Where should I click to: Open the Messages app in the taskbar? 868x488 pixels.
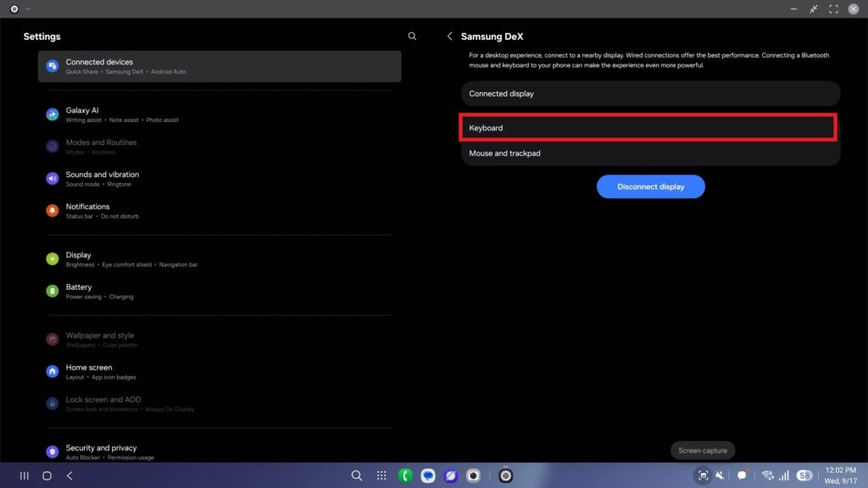[x=428, y=475]
